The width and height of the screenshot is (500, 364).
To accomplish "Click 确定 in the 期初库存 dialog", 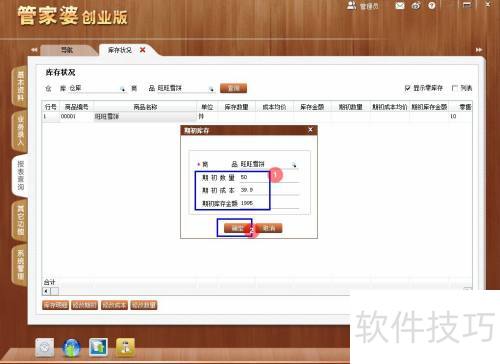I will point(237,228).
